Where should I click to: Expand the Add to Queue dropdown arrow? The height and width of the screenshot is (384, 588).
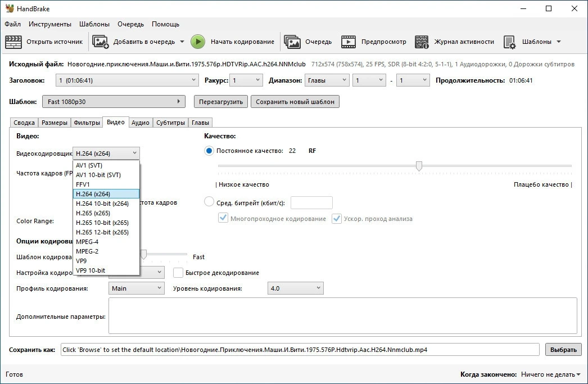point(182,42)
